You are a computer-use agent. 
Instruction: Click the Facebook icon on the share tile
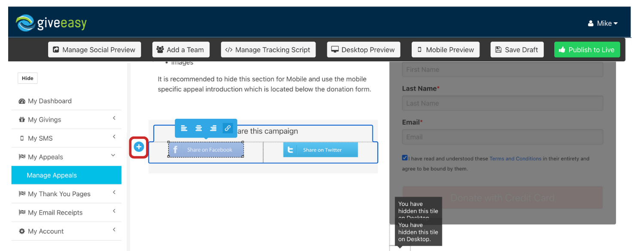coord(175,149)
